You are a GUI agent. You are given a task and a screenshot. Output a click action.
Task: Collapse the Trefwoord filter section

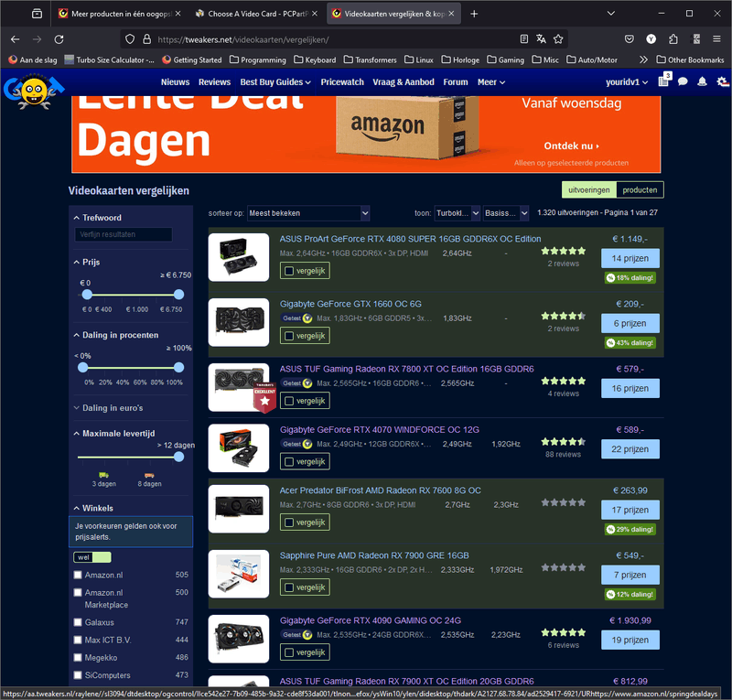[x=98, y=218]
